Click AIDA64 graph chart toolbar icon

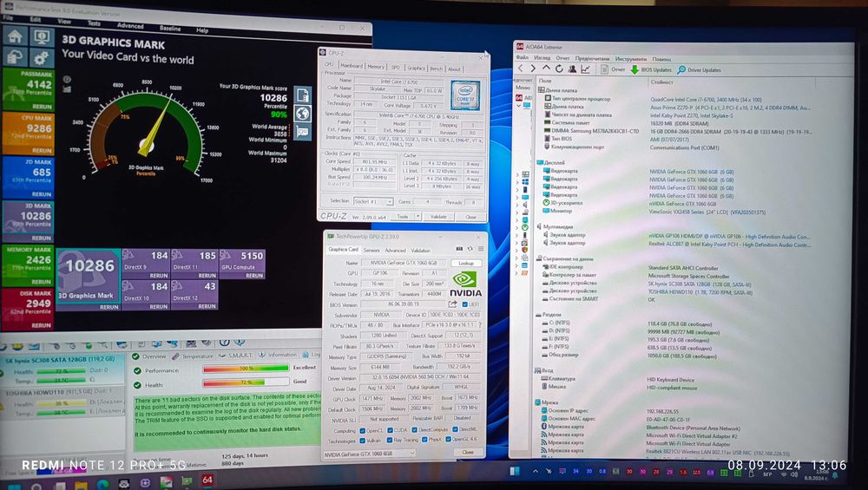[586, 69]
